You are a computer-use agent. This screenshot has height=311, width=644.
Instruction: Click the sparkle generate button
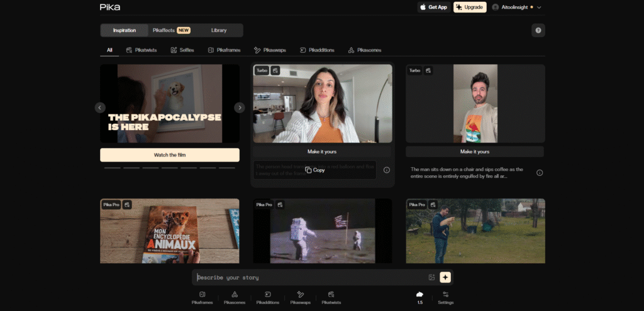pyautogui.click(x=445, y=277)
